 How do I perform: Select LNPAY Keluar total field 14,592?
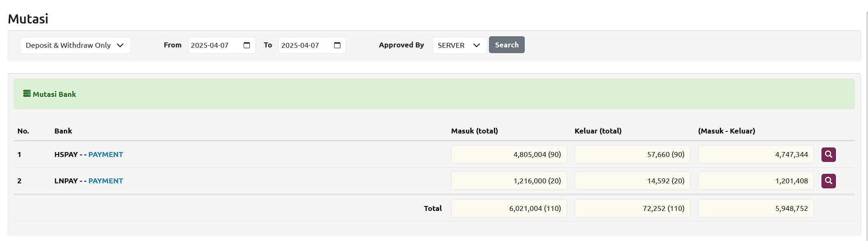(632, 181)
